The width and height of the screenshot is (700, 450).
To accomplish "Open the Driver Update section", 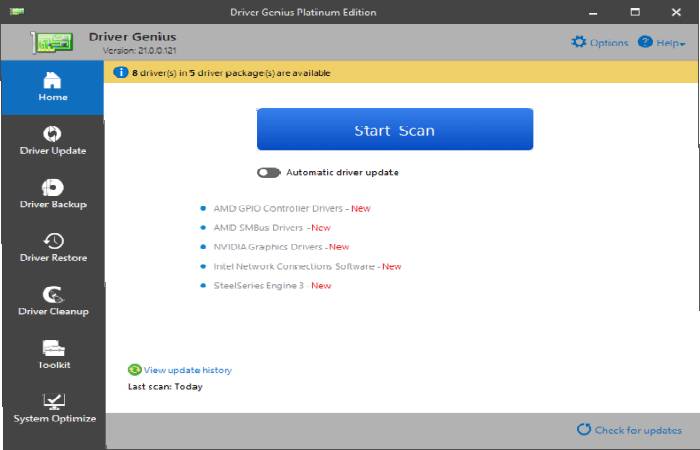I will tap(53, 142).
